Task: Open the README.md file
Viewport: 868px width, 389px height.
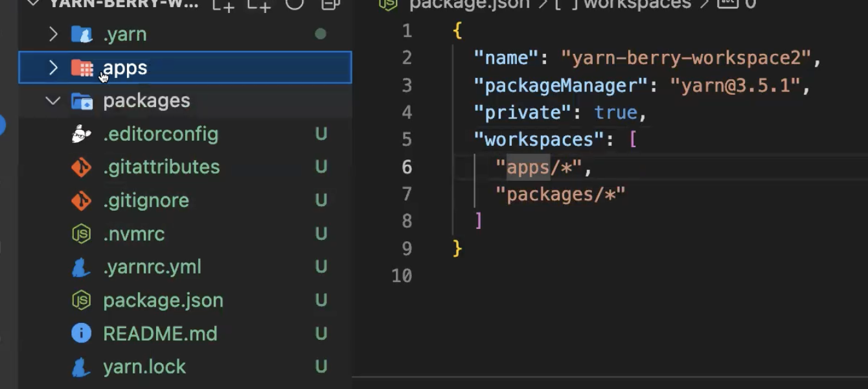Action: tap(160, 334)
